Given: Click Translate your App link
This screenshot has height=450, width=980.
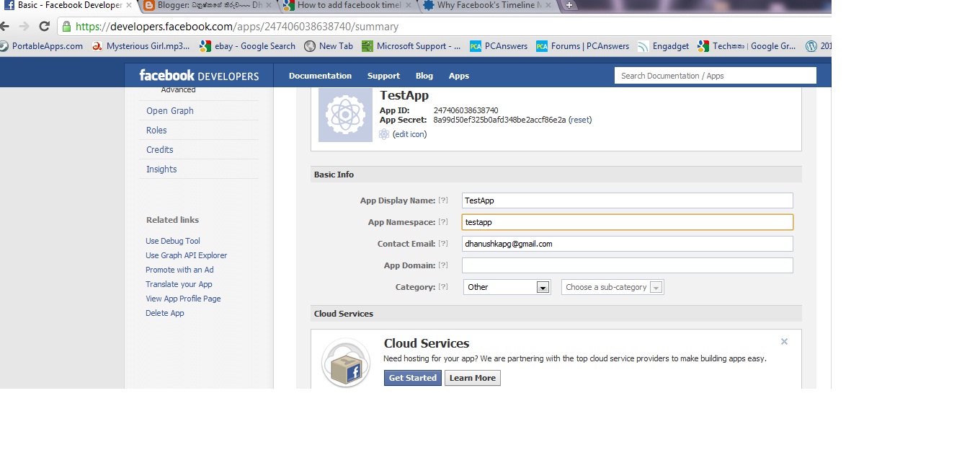Looking at the screenshot, I should click(179, 284).
